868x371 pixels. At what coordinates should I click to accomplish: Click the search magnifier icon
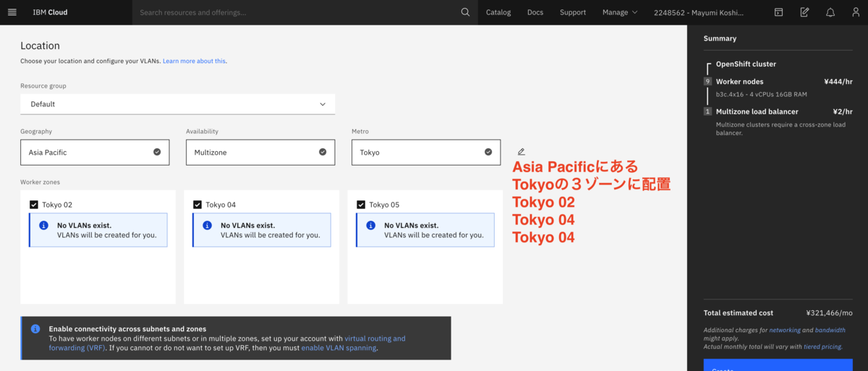tap(465, 12)
